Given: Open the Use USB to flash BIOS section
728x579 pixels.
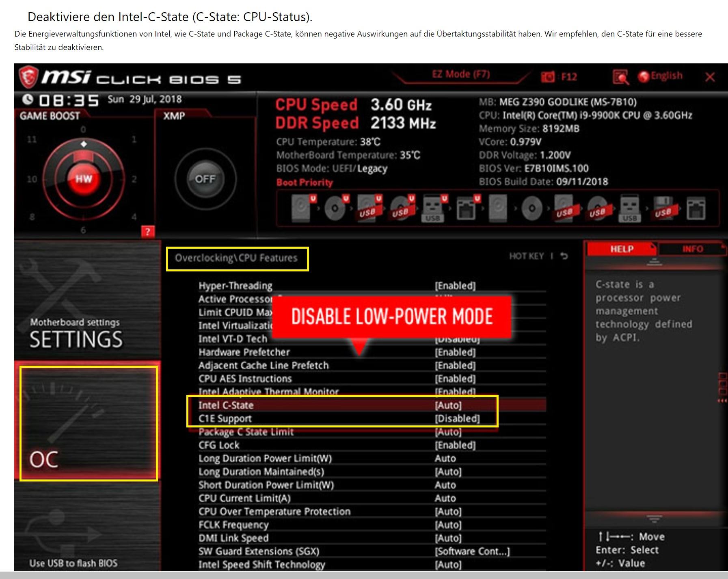Looking at the screenshot, I should [87, 527].
